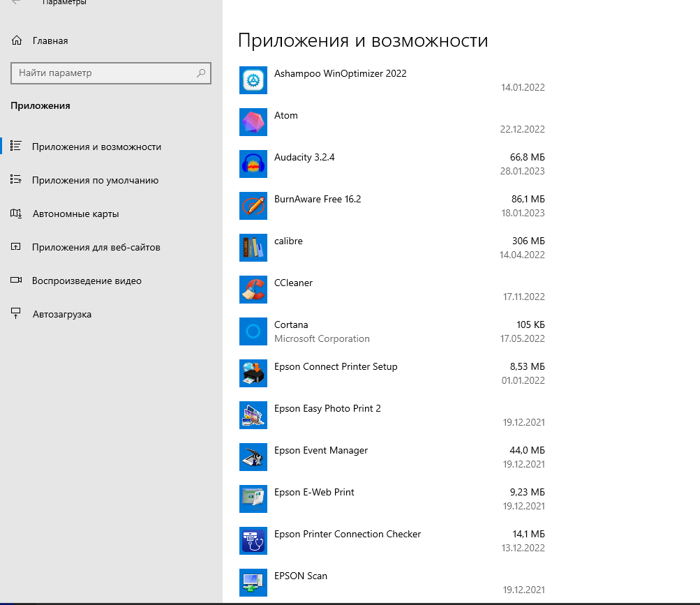Click the Epson Printer Connection Checker icon
Viewport: 700px width, 605px height.
coord(253,541)
